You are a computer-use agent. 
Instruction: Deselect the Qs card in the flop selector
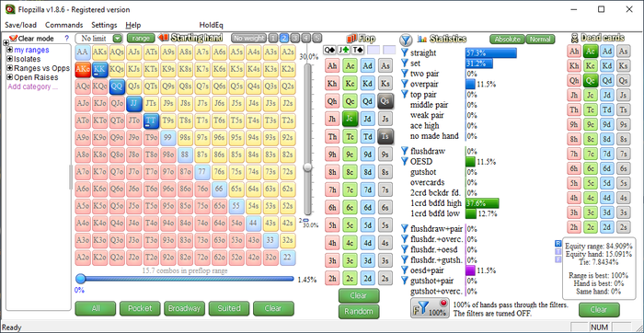click(385, 100)
